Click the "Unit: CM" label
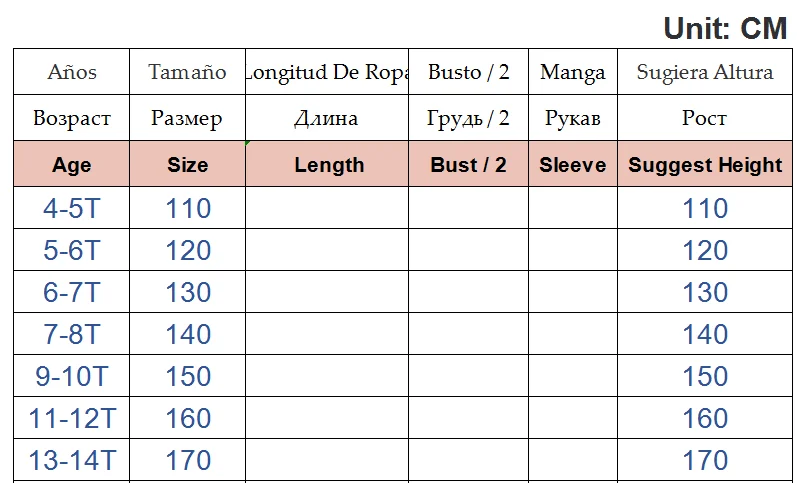Image resolution: width=797 pixels, height=483 pixels. pos(725,28)
